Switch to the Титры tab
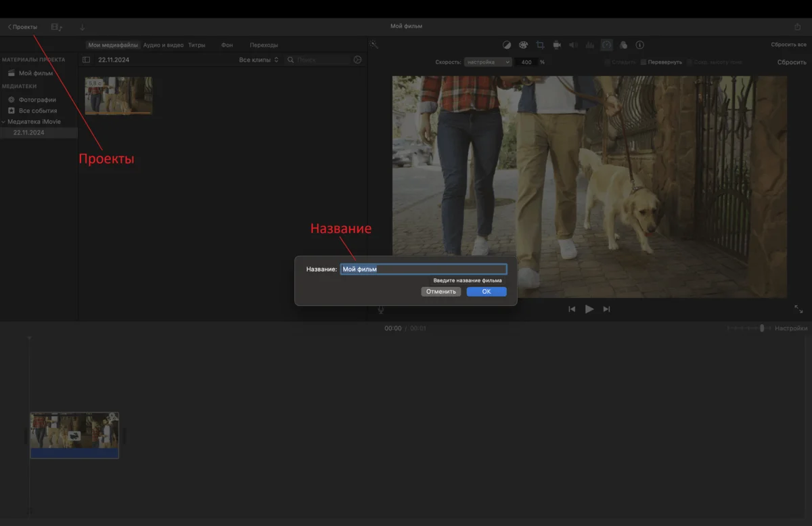The height and width of the screenshot is (526, 812). tap(196, 45)
